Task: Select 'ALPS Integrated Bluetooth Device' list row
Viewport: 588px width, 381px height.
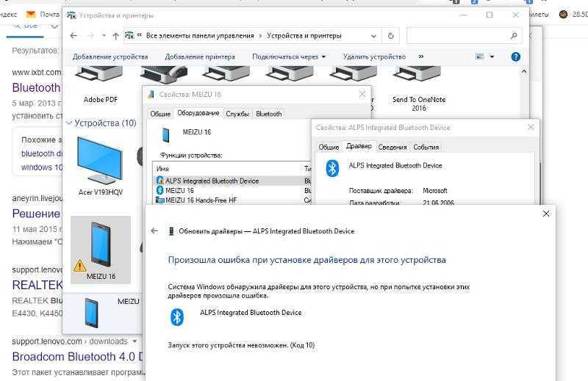Action: [232, 181]
